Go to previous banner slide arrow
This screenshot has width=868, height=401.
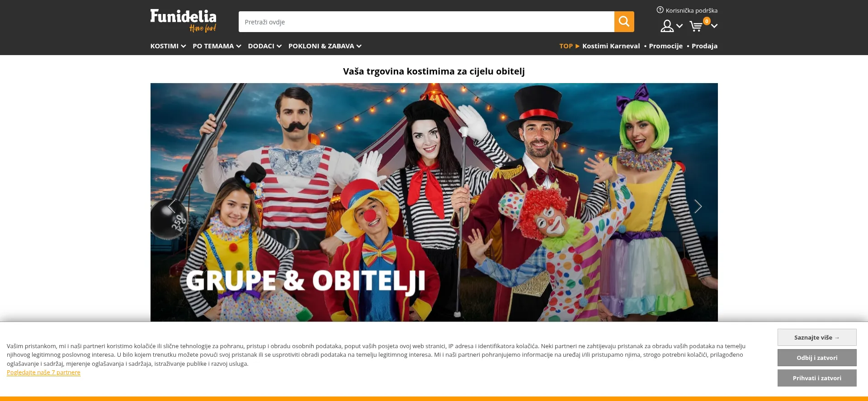[172, 206]
